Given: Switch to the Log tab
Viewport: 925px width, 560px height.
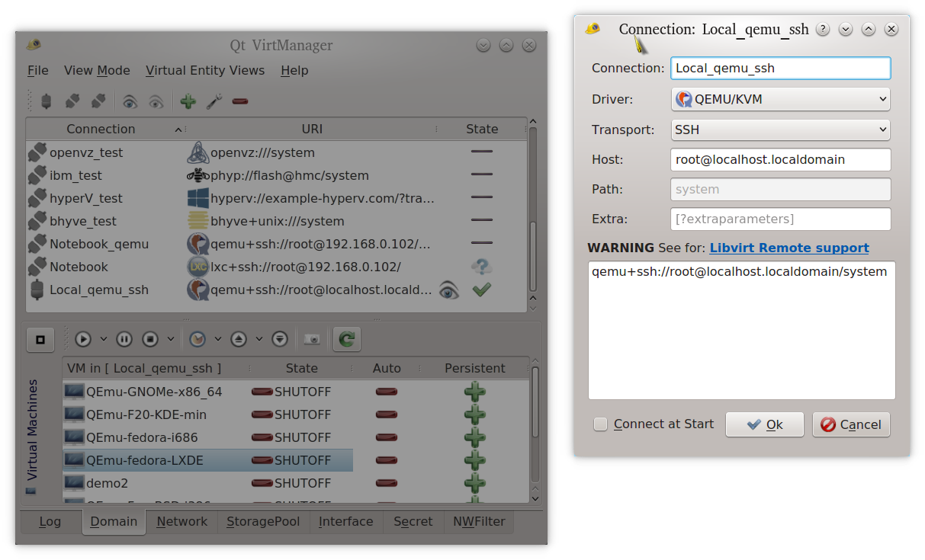Looking at the screenshot, I should [50, 522].
